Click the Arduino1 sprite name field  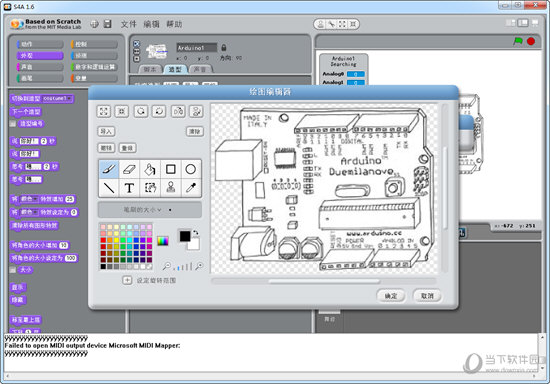pos(196,47)
